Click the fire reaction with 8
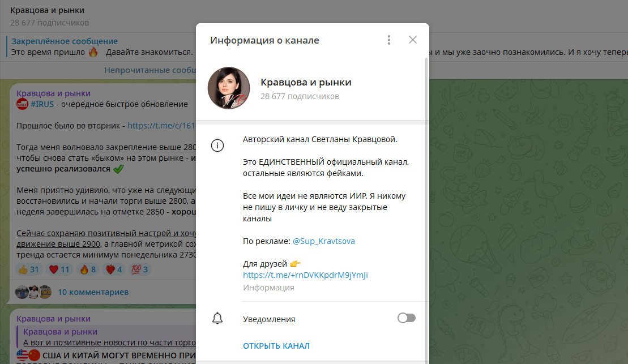 [x=88, y=269]
